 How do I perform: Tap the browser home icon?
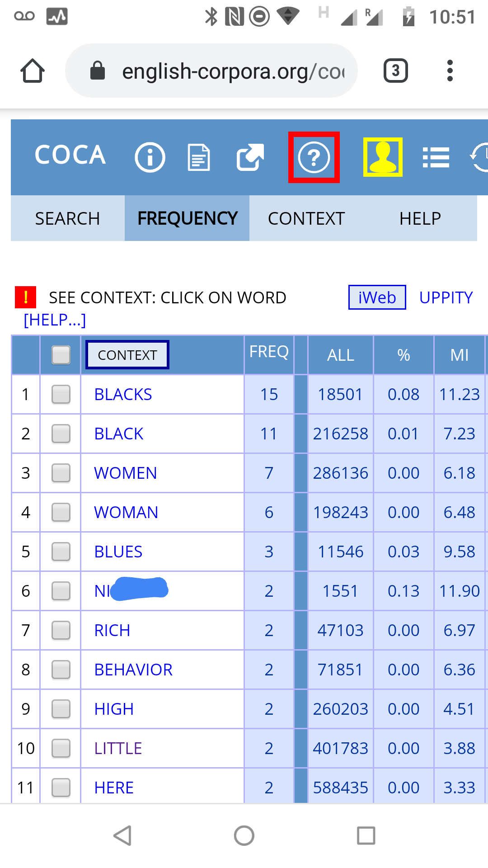tap(33, 71)
